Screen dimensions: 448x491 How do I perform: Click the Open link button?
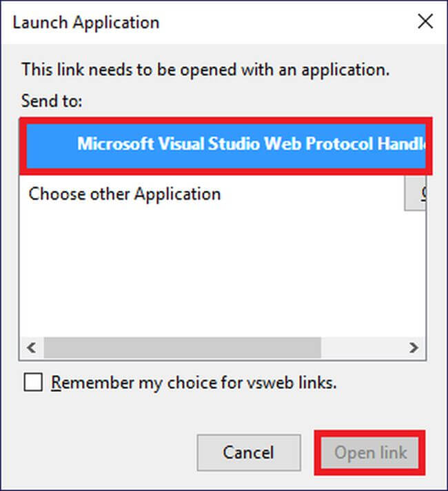point(370,453)
